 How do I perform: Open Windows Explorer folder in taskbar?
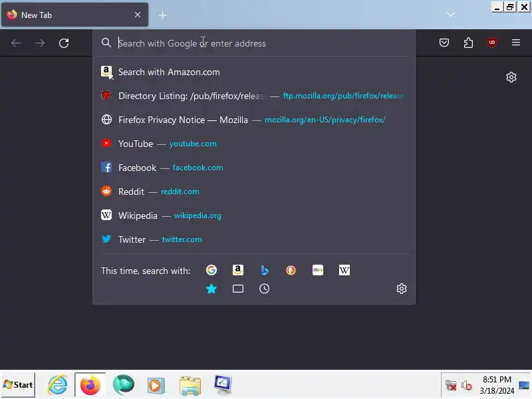(190, 386)
